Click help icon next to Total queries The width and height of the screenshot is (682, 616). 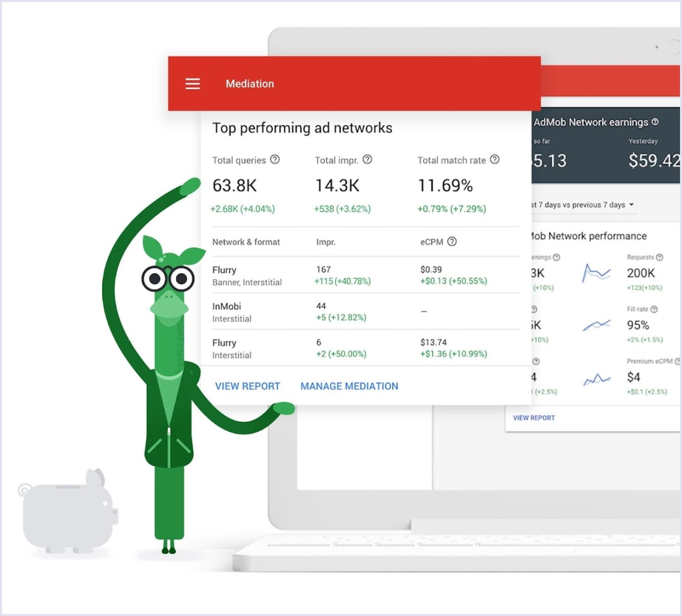tap(275, 159)
